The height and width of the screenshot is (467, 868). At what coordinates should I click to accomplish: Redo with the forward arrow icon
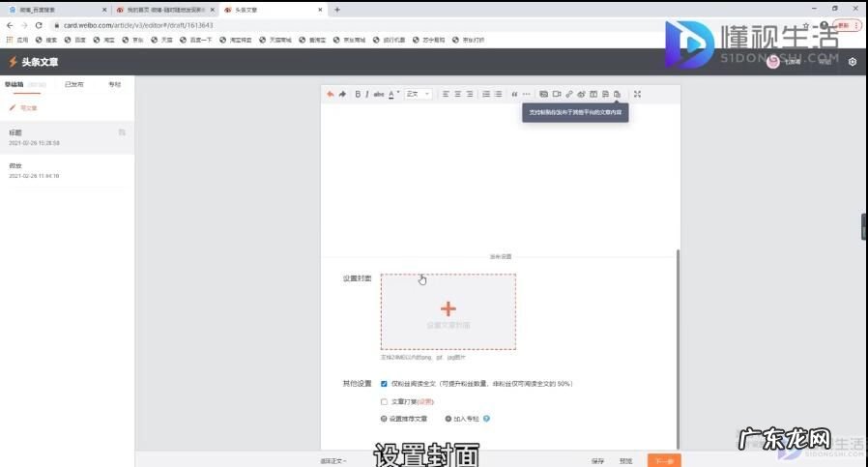pyautogui.click(x=343, y=94)
